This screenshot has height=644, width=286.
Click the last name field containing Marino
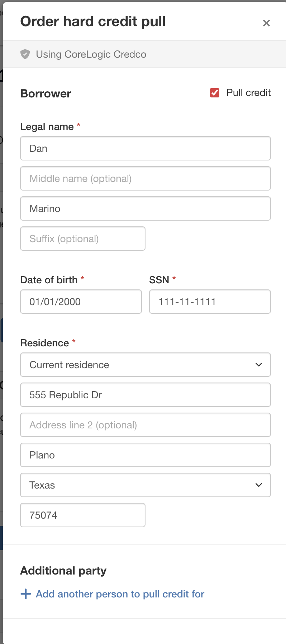coord(145,208)
